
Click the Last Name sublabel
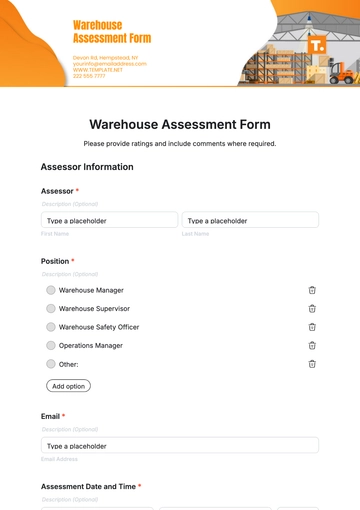pyautogui.click(x=195, y=234)
